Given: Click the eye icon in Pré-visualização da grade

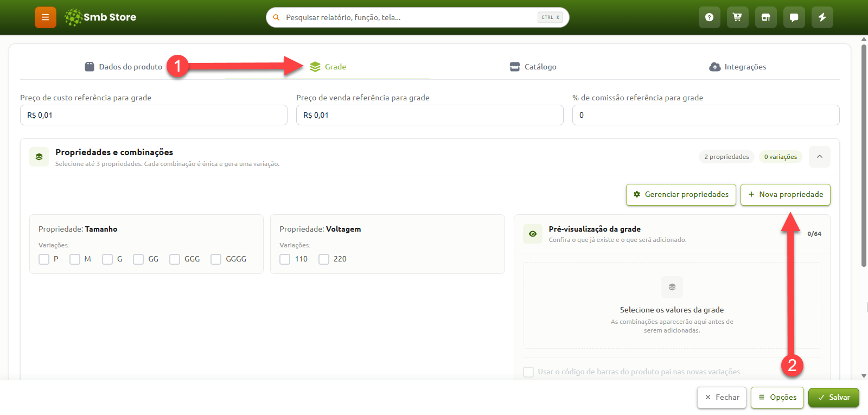Looking at the screenshot, I should point(533,234).
